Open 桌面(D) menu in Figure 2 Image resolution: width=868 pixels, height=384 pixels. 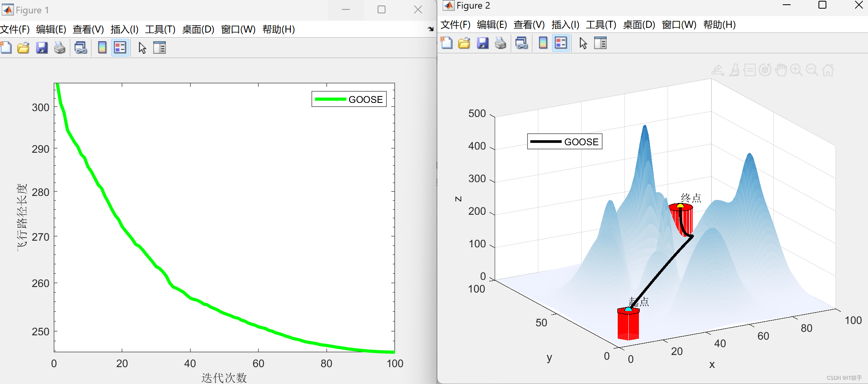(639, 25)
